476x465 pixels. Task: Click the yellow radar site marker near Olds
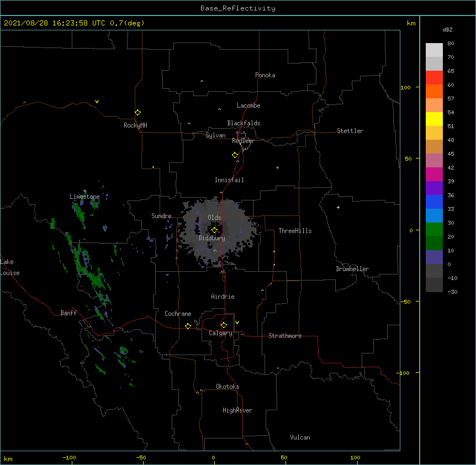[214, 230]
